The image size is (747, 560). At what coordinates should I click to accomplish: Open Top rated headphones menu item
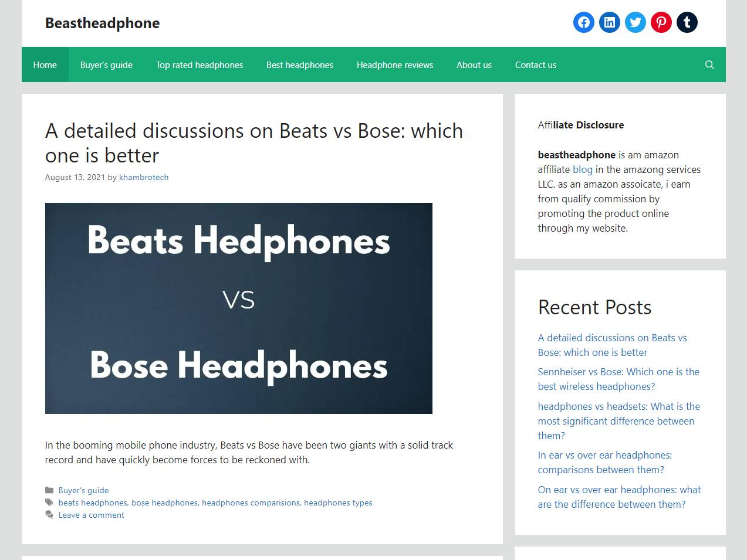(x=200, y=65)
